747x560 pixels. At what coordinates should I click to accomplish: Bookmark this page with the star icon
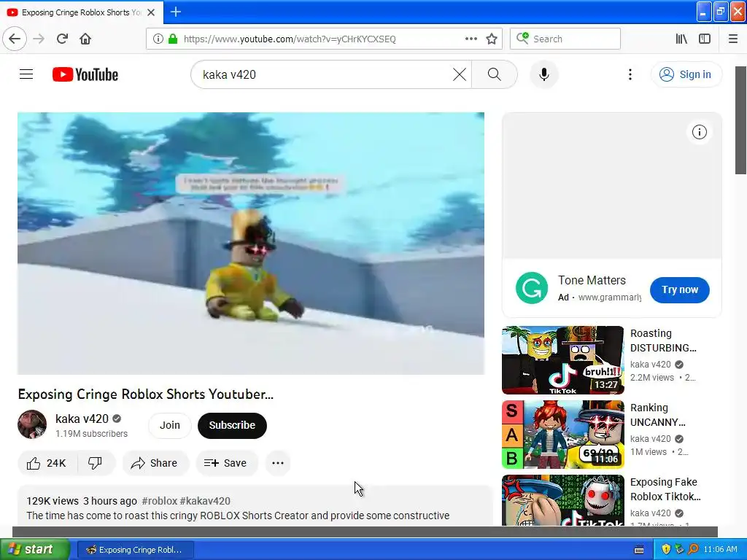pyautogui.click(x=492, y=39)
